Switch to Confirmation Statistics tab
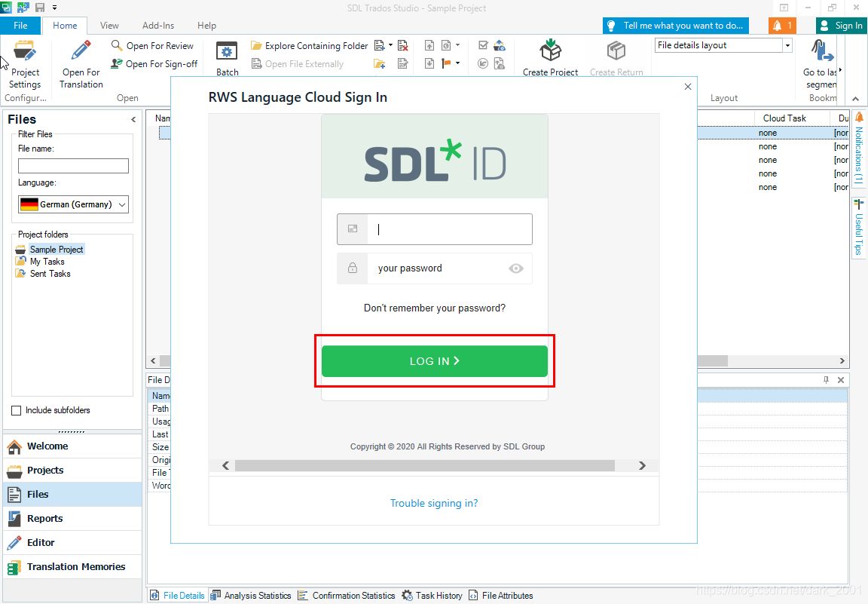 (347, 596)
